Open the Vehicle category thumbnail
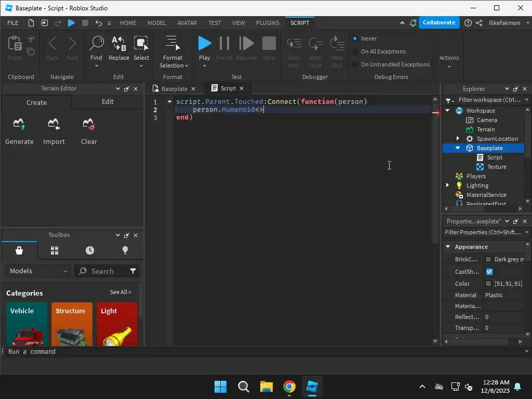Image resolution: width=532 pixels, height=399 pixels. coord(26,324)
